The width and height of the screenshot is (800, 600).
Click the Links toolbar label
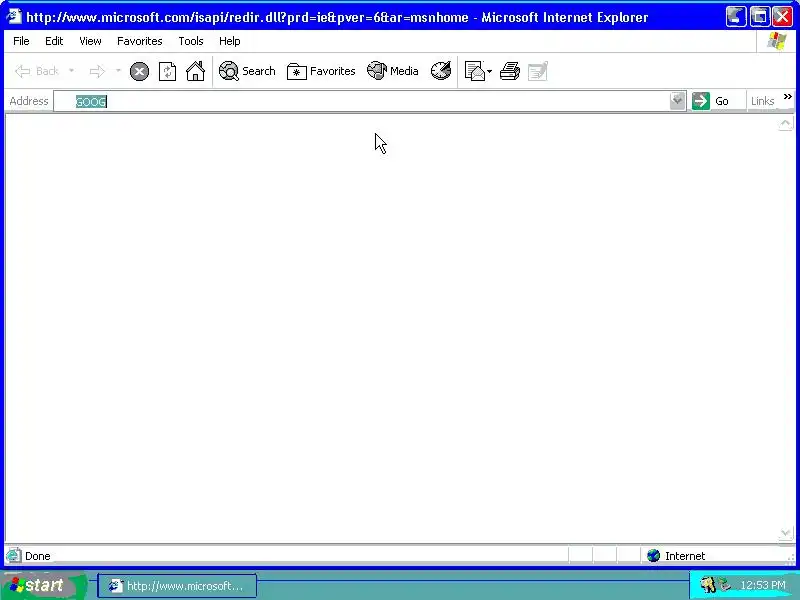pyautogui.click(x=762, y=101)
